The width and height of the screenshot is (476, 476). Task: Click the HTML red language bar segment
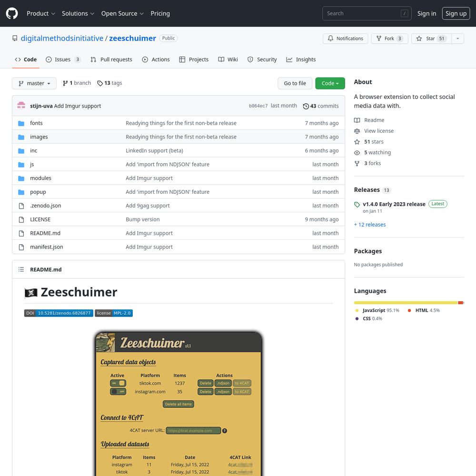pos(460,303)
